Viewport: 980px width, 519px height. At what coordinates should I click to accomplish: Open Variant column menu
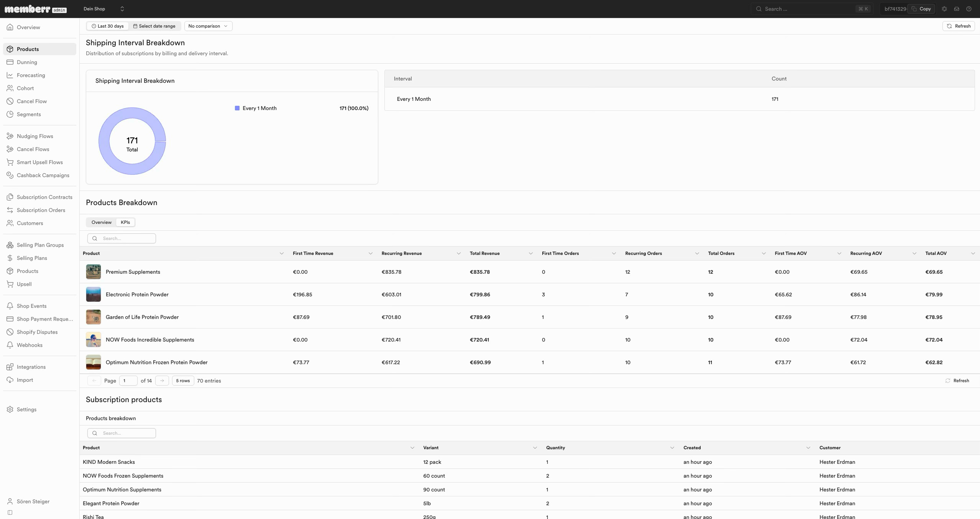coord(535,448)
